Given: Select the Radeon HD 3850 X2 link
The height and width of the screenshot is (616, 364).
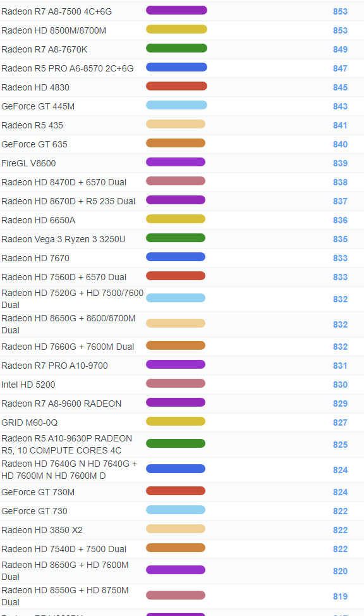Looking at the screenshot, I should coord(42,530).
